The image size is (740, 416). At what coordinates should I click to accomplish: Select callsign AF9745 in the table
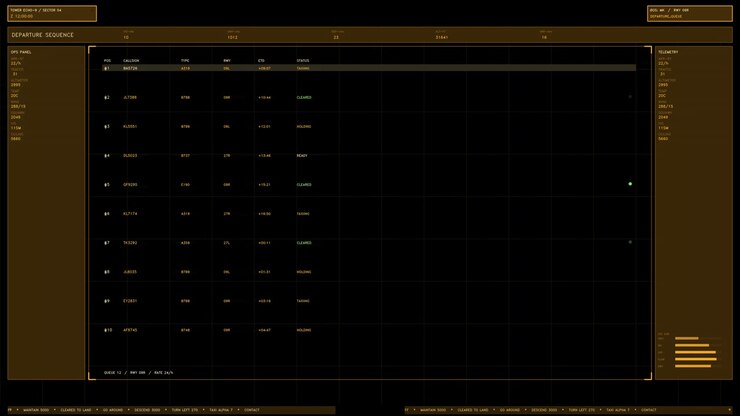click(x=130, y=330)
